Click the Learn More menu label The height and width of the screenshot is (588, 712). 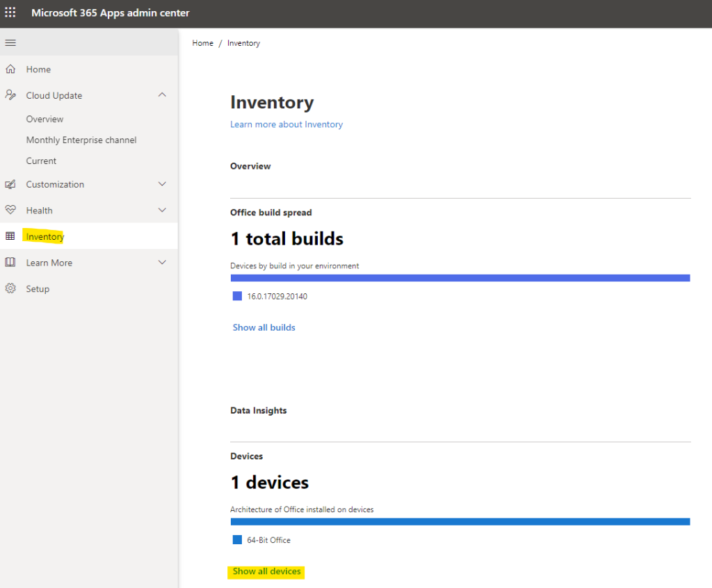pos(49,263)
